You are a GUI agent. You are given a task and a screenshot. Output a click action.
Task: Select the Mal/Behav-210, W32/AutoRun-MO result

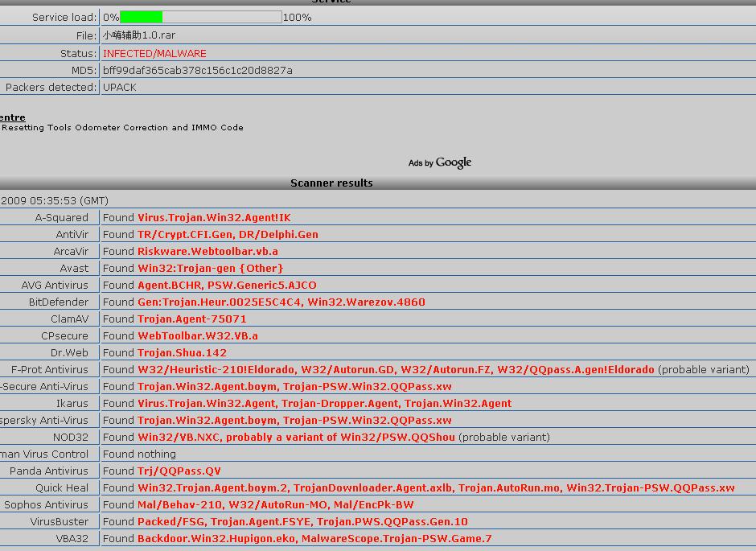pos(275,504)
